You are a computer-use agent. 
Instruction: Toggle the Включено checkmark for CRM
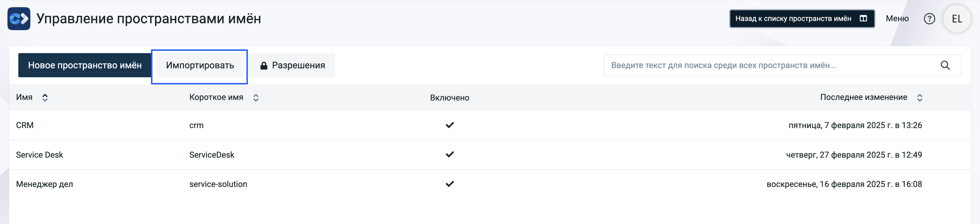click(450, 125)
